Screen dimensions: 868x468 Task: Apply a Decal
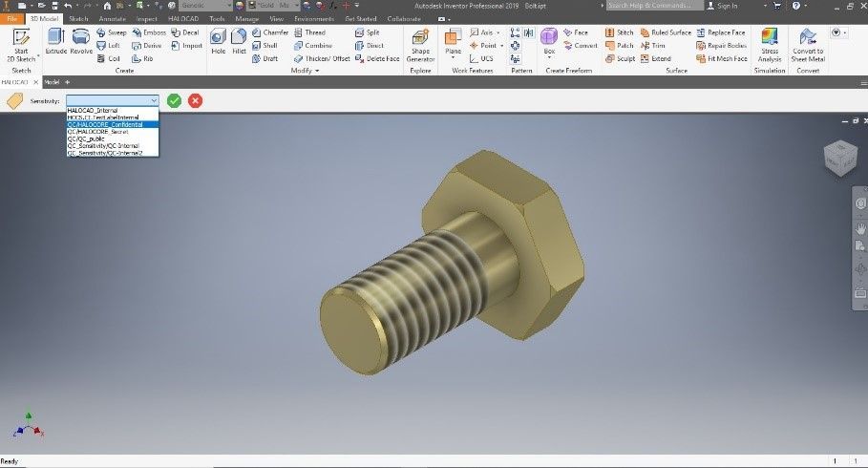tap(185, 32)
